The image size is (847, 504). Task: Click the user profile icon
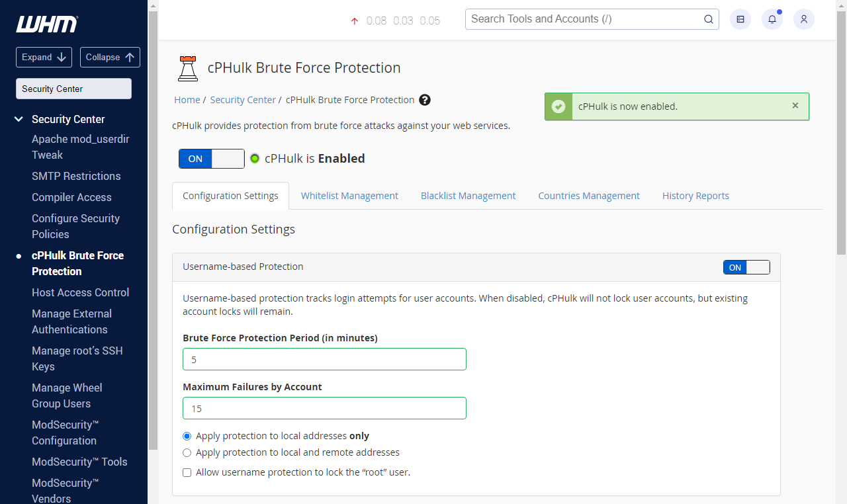tap(803, 19)
